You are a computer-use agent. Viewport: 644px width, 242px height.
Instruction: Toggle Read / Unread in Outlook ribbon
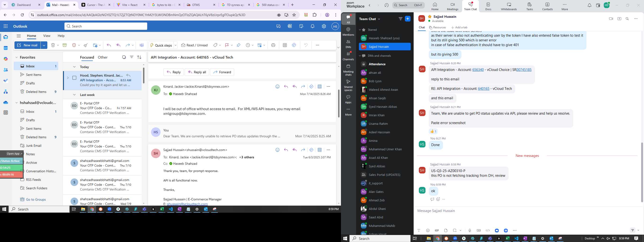(x=194, y=45)
